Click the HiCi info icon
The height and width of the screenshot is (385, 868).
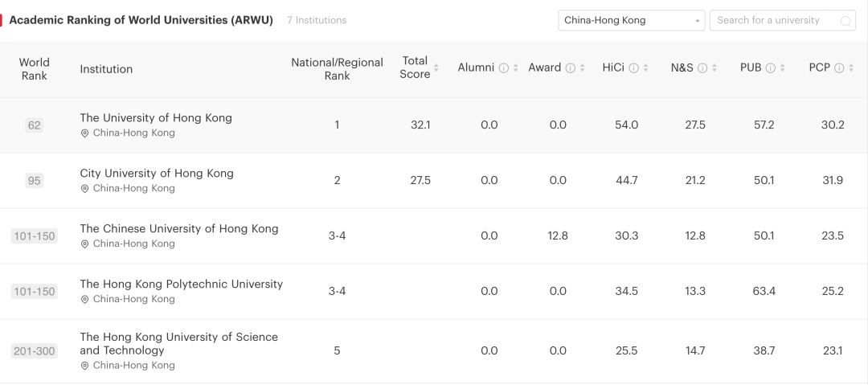(634, 68)
